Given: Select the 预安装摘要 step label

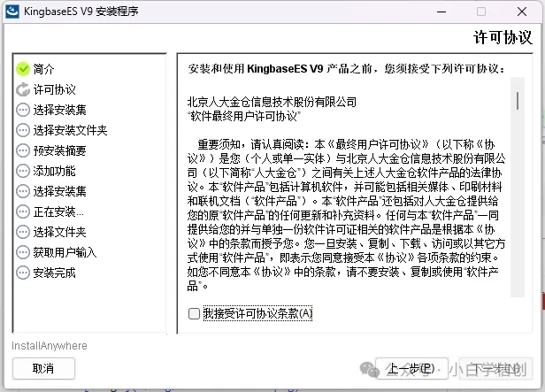Looking at the screenshot, I should point(60,150).
